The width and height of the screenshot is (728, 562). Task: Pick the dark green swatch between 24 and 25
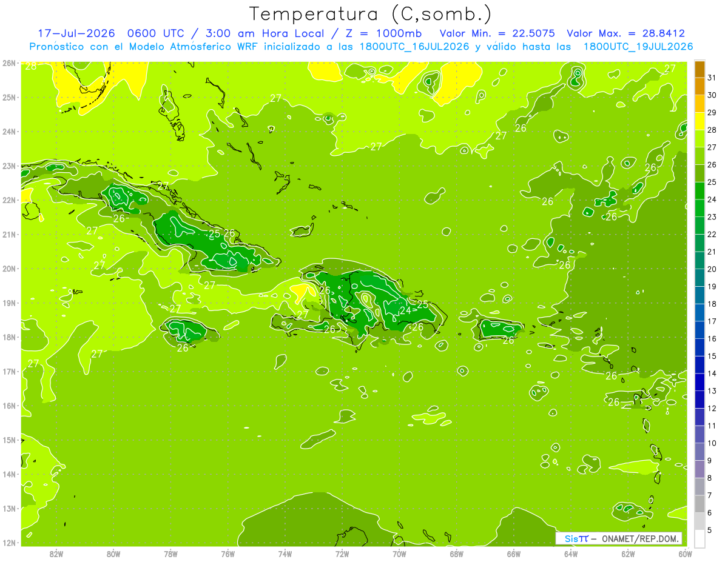[x=699, y=191]
